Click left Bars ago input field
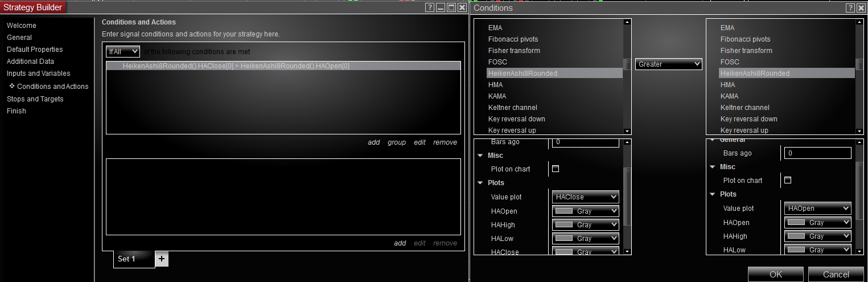 click(586, 142)
